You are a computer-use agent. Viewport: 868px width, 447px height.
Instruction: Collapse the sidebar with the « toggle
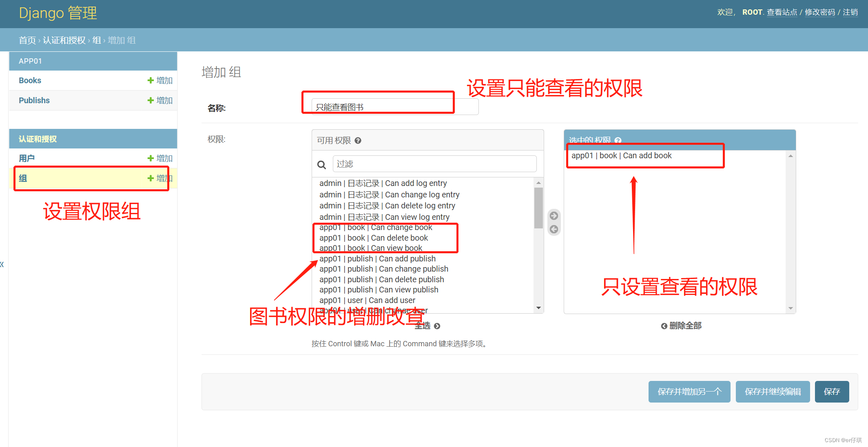coord(2,264)
